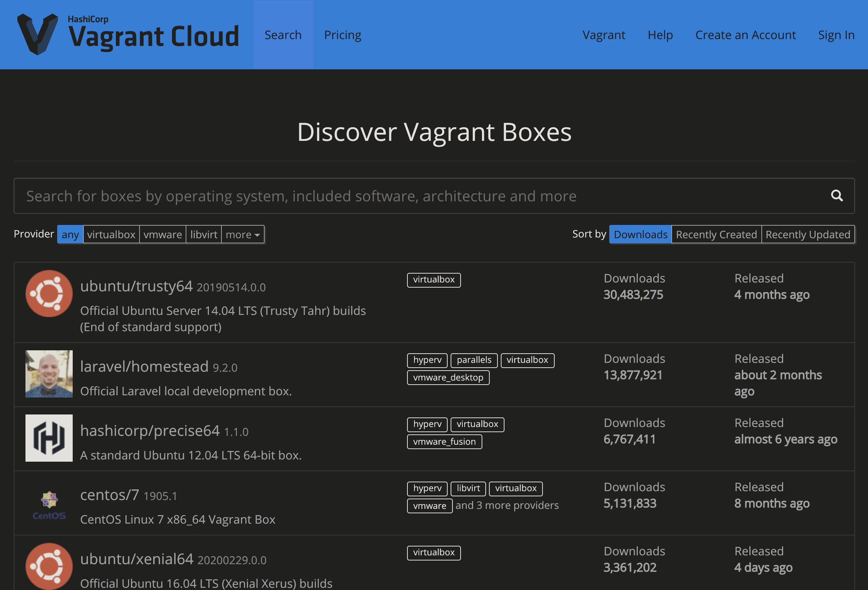This screenshot has width=868, height=590.
Task: Filter boxes by vmware provider
Action: 162,235
